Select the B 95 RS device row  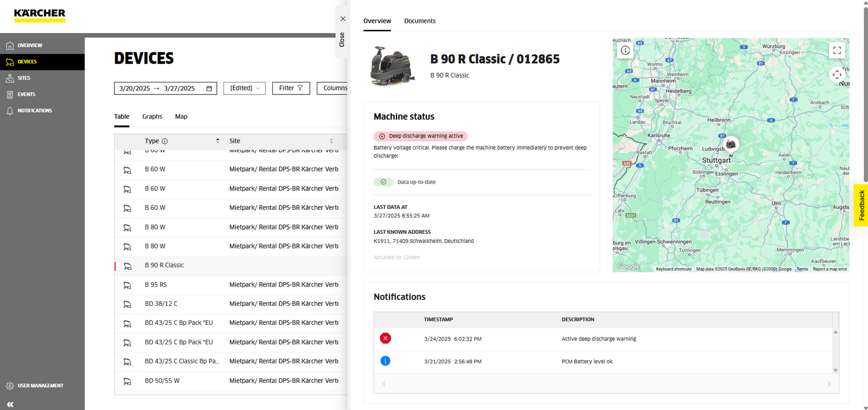[156, 285]
